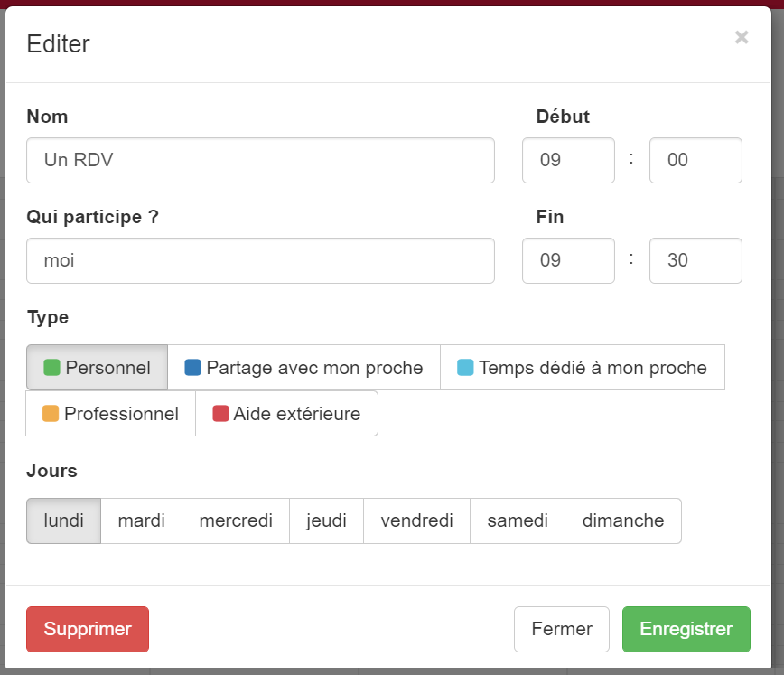Choose Partage avec mon proche type
Image resolution: width=784 pixels, height=675 pixels.
[x=303, y=368]
